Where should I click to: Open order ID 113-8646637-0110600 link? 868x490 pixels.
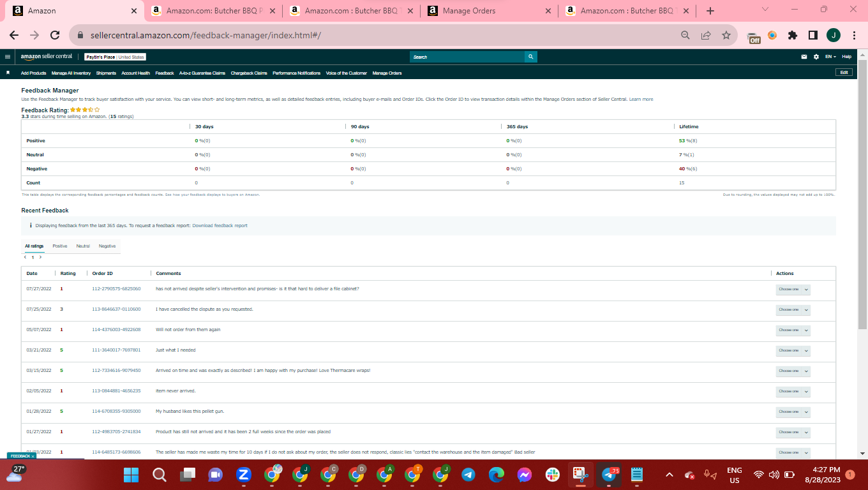(116, 309)
